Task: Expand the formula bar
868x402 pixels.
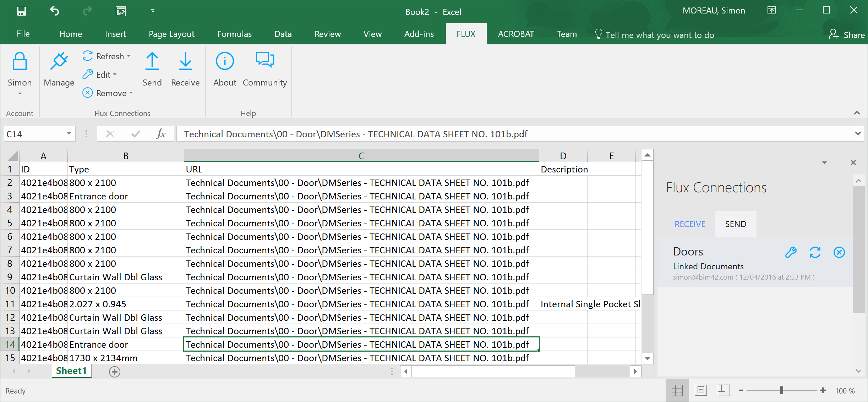Action: pos(858,134)
